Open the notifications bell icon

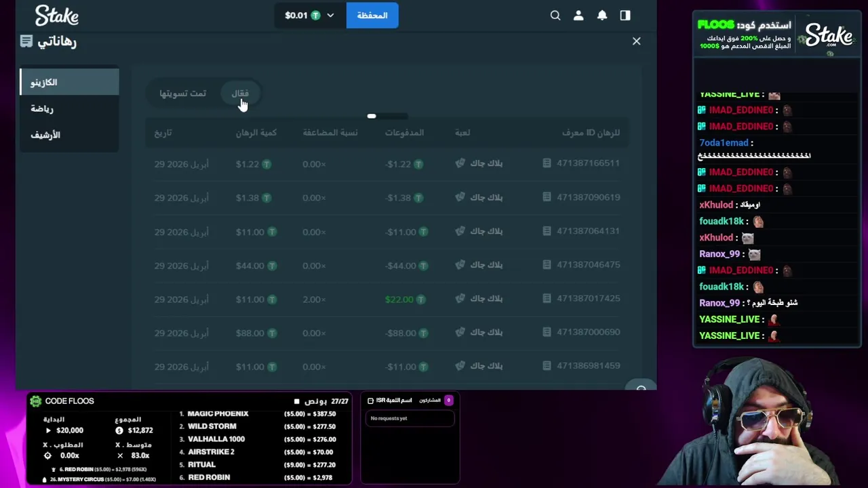[602, 15]
